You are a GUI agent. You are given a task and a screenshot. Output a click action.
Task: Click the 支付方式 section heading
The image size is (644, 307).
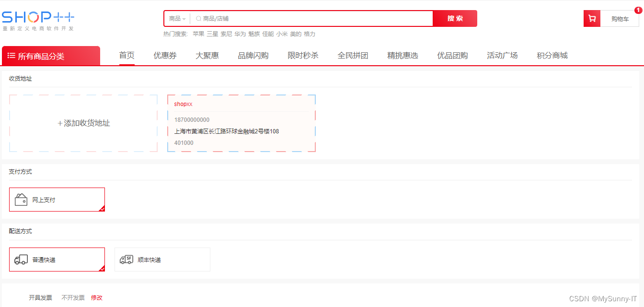coord(20,172)
